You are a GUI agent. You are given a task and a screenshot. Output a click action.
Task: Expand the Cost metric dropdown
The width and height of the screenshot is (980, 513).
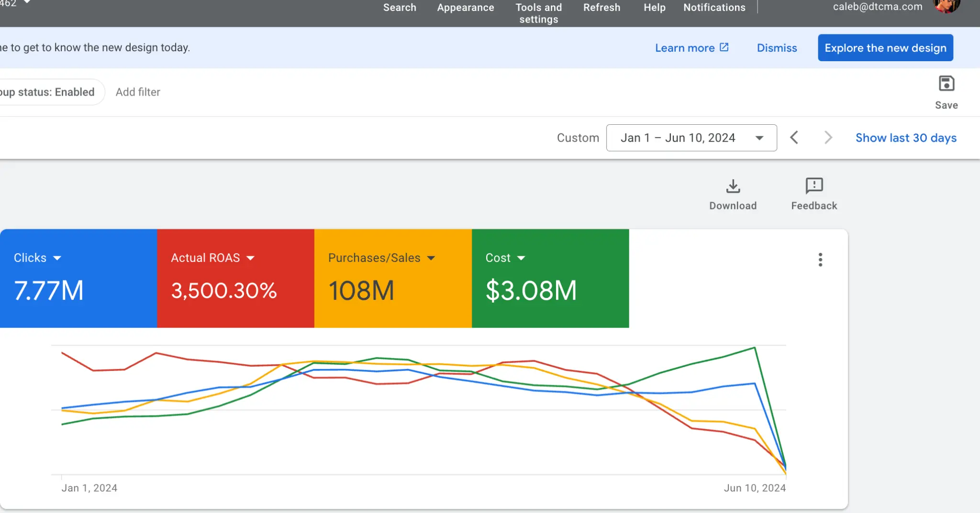[x=521, y=258]
